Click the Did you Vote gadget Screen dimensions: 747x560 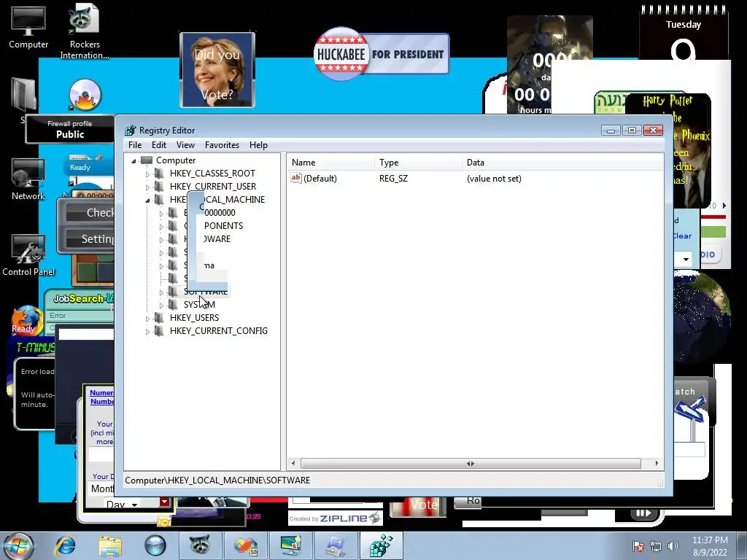tap(217, 71)
